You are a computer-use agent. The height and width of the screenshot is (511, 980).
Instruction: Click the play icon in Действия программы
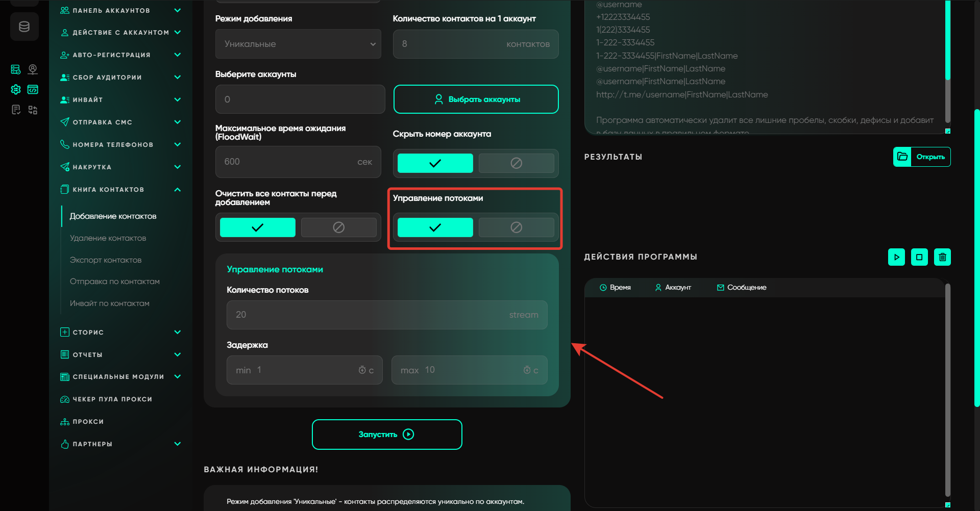(x=896, y=257)
